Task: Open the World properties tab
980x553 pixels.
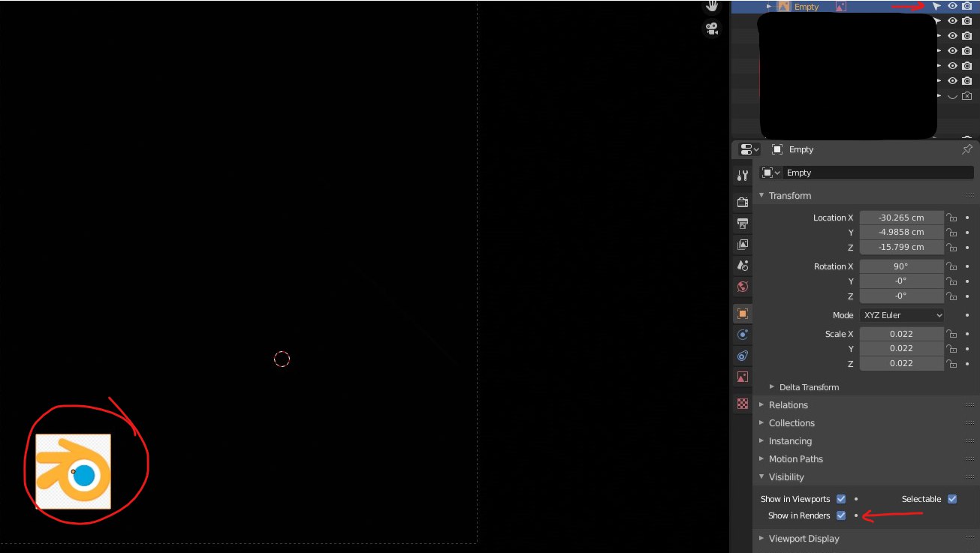Action: coord(743,287)
